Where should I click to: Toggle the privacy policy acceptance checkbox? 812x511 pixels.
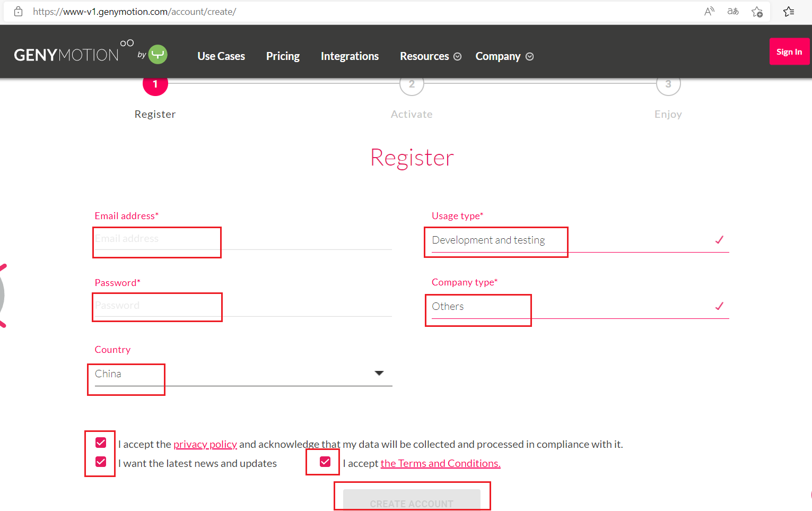click(x=101, y=443)
